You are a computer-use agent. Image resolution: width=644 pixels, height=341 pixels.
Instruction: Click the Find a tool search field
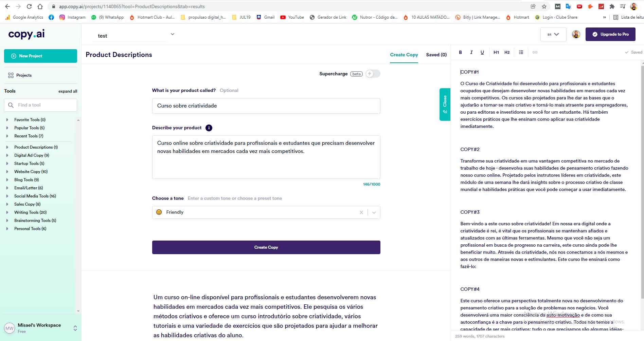click(x=40, y=105)
